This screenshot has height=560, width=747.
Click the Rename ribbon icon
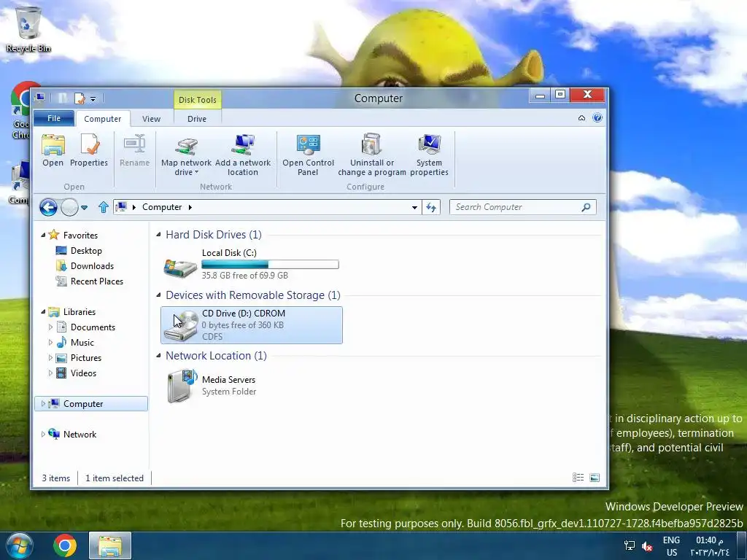point(134,150)
